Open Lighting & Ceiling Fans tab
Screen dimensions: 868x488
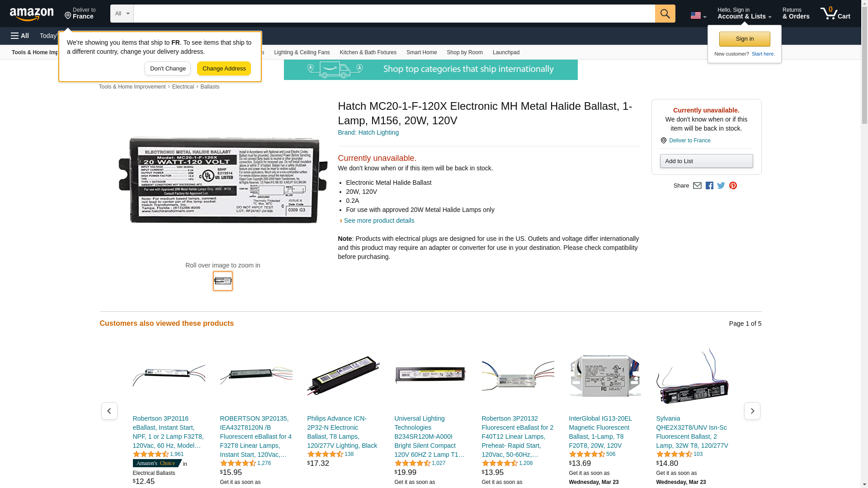[302, 52]
